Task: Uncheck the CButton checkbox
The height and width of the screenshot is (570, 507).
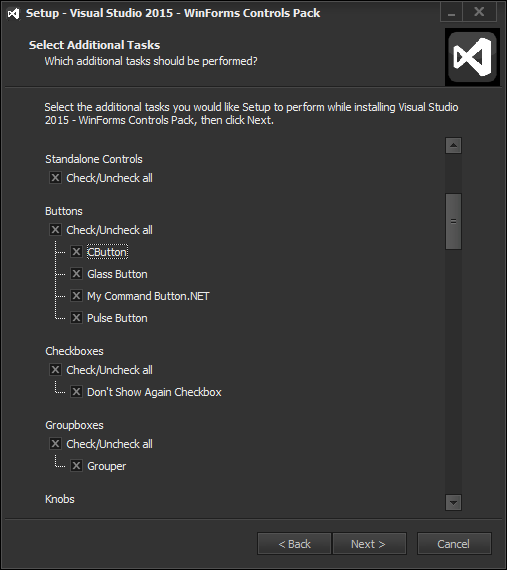Action: 76,252
